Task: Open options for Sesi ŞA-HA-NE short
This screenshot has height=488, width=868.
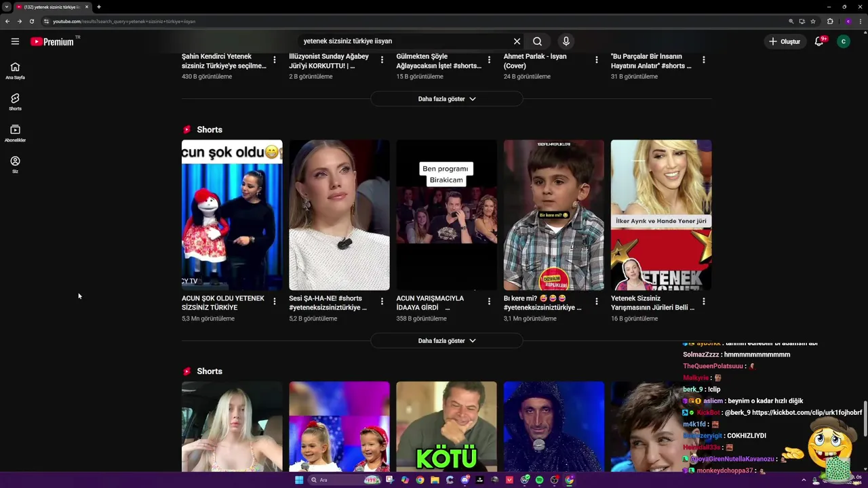Action: [x=382, y=302]
